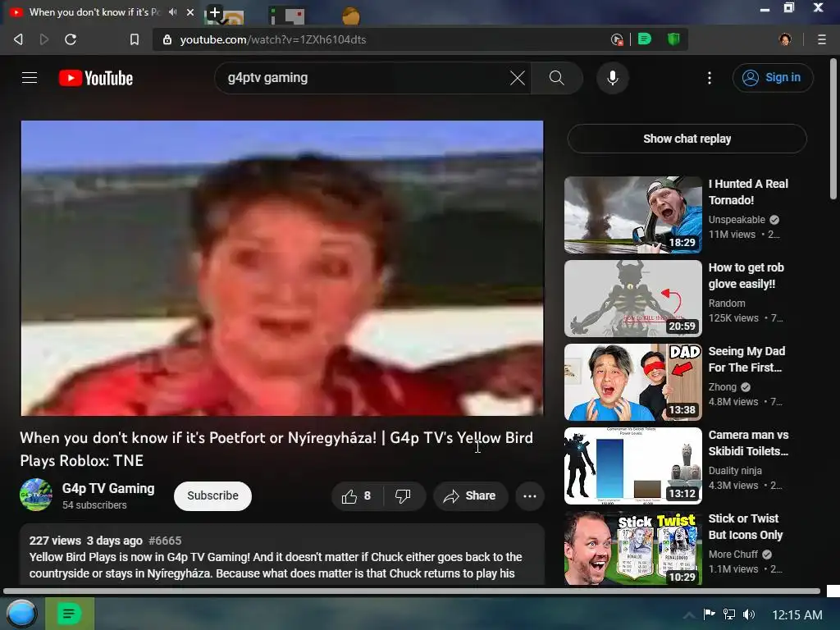
Task: Click channel name Random
Action: tap(727, 304)
